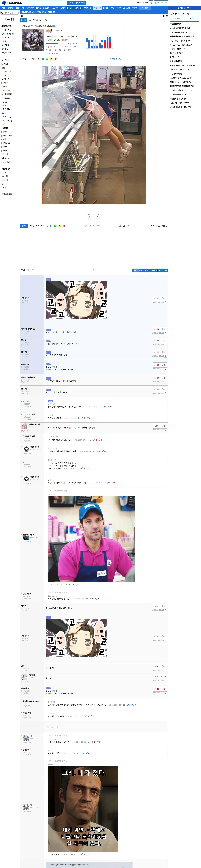This screenshot has width=201, height=868.
Task: Share on Facebook icon above the post image
Action: coord(43,59)
